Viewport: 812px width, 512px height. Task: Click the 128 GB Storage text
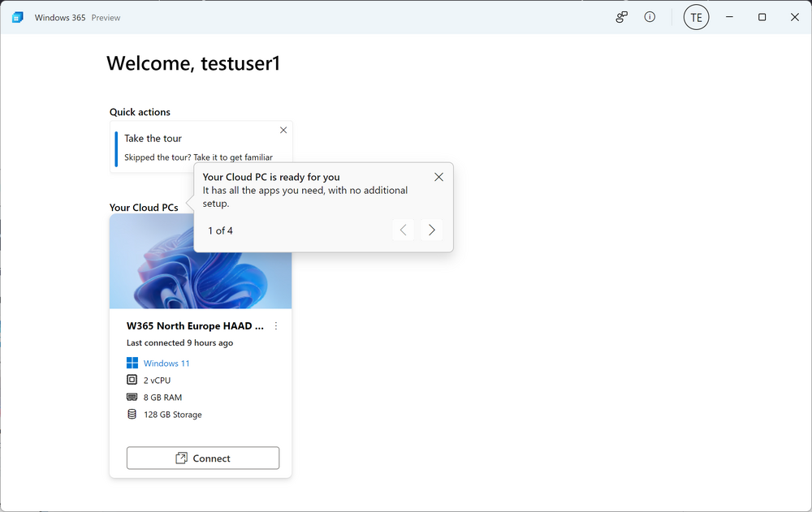[172, 415]
